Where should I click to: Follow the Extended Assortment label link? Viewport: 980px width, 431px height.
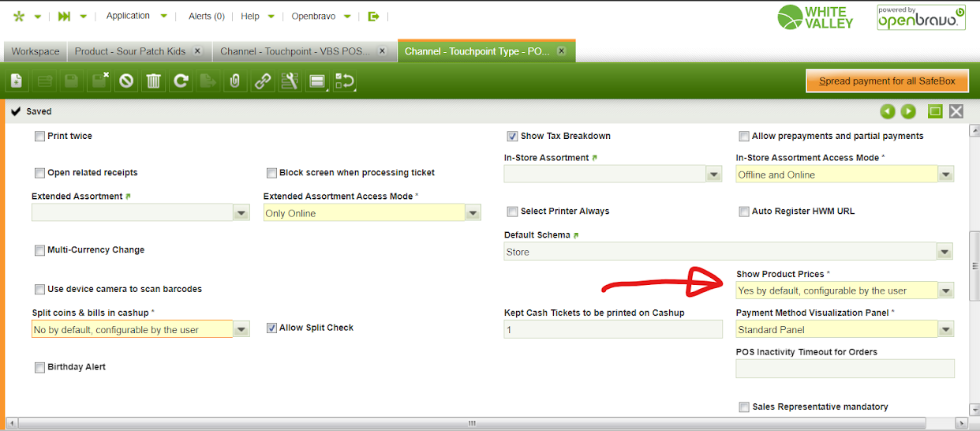coord(128,197)
